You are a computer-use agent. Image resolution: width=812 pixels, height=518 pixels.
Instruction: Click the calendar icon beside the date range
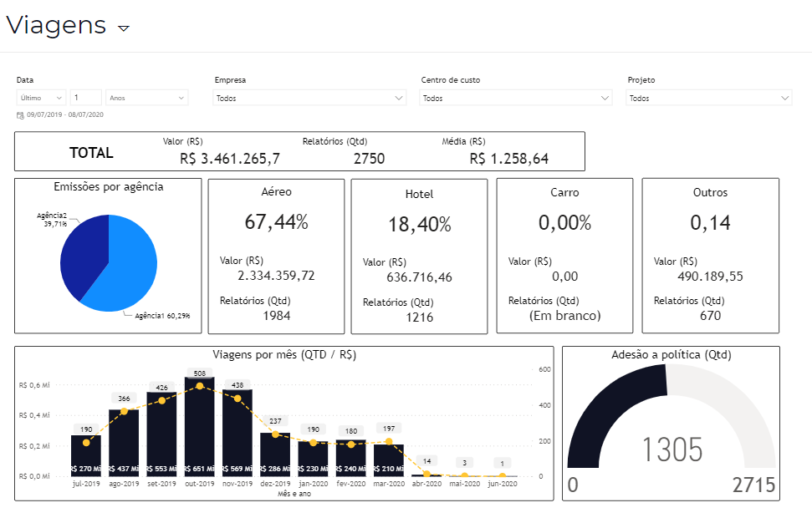point(20,114)
